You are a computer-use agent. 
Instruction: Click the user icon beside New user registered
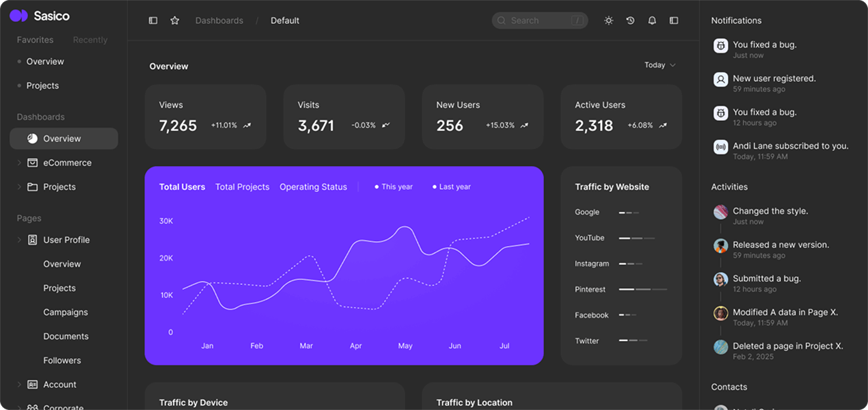coord(720,79)
